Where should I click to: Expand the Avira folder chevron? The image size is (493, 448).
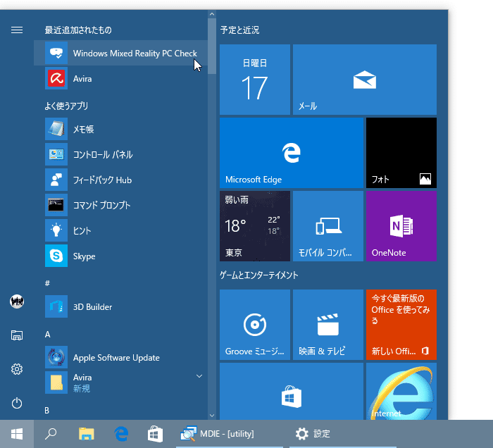click(199, 376)
